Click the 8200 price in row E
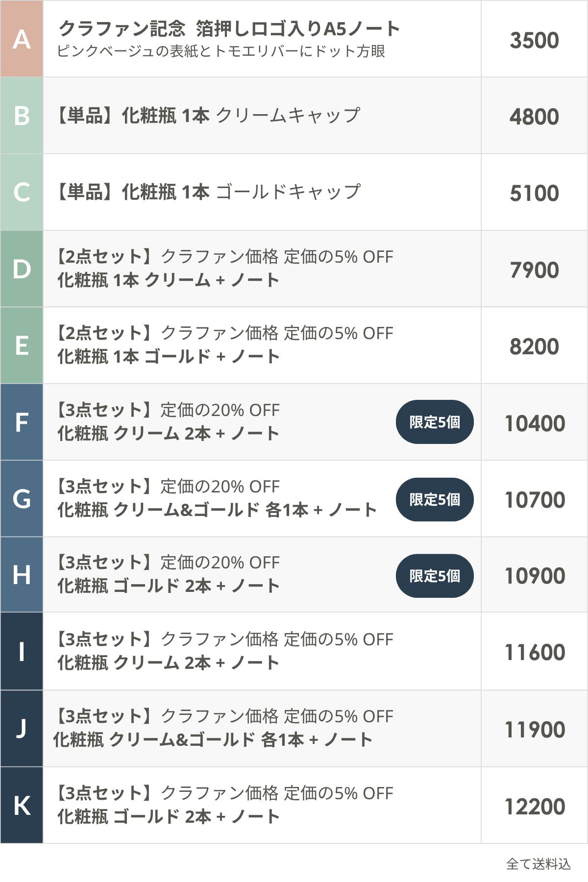Image resolution: width=588 pixels, height=882 pixels. pyautogui.click(x=534, y=346)
